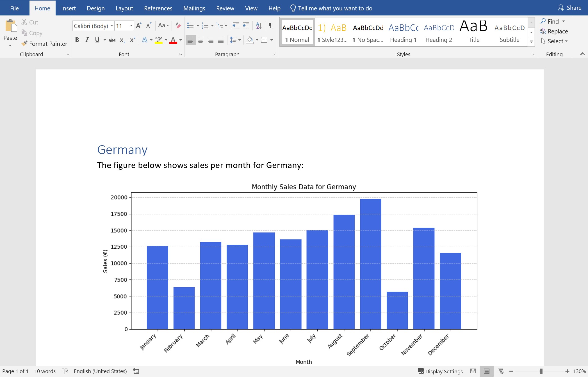Viewport: 588px width, 377px height.
Task: Switch to the Insert tab
Action: [x=68, y=8]
